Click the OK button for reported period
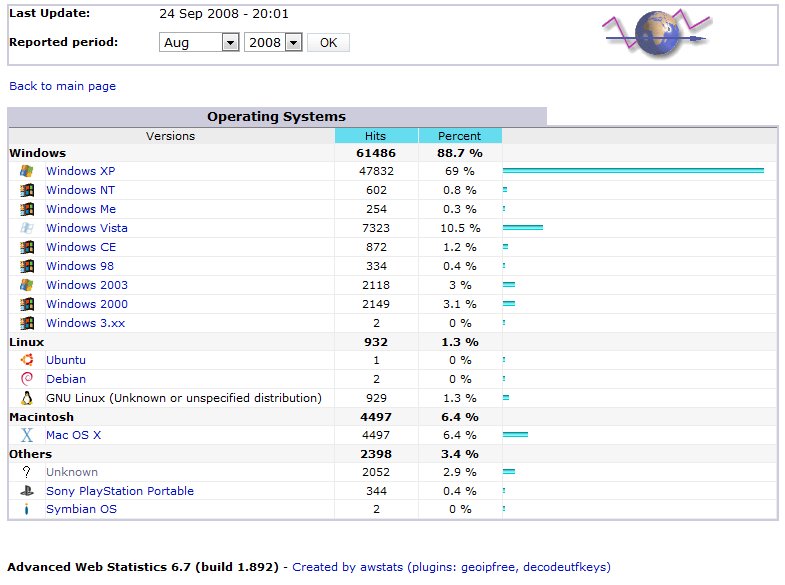785x585 pixels. pyautogui.click(x=328, y=43)
